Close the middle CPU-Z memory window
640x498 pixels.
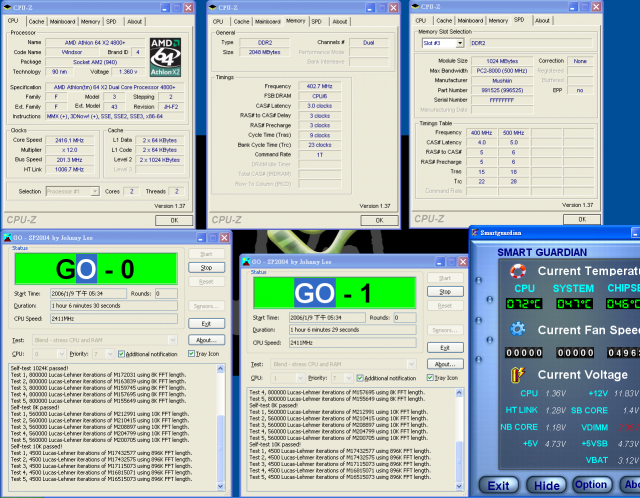393,8
